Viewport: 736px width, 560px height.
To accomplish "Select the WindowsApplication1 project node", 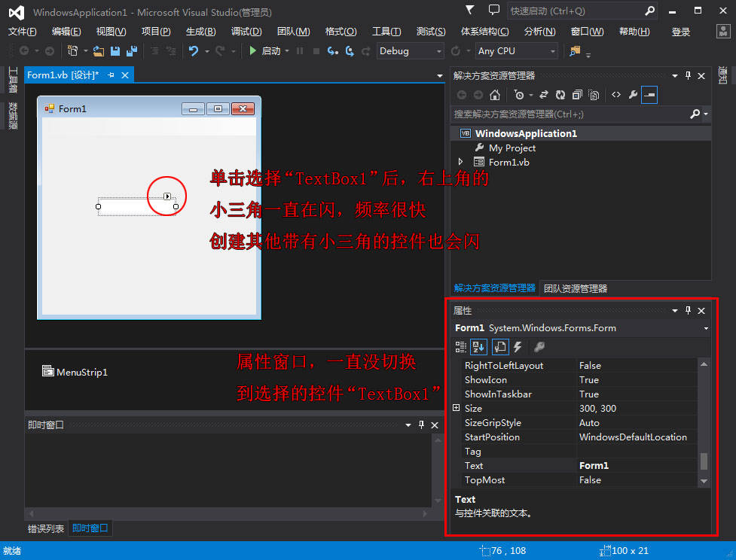I will coord(526,134).
